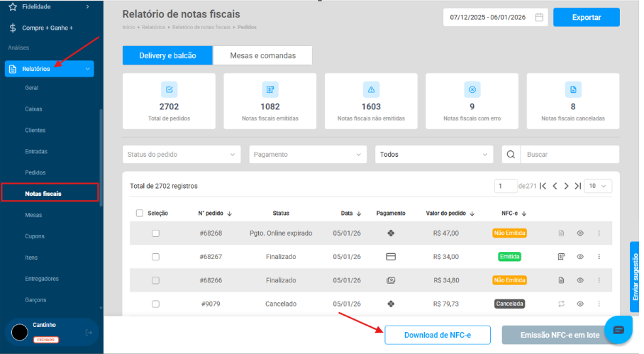Select the checkbox for order #68267

pos(155,257)
